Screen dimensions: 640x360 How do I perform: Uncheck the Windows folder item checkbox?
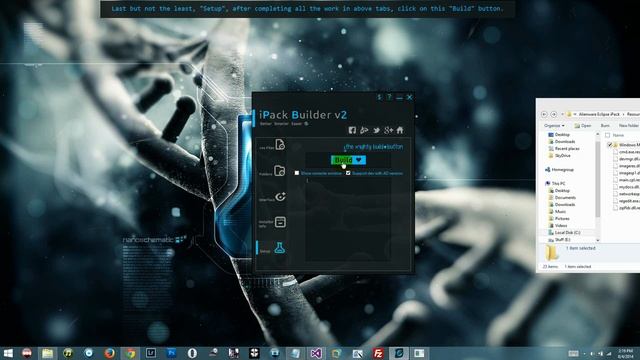point(609,145)
